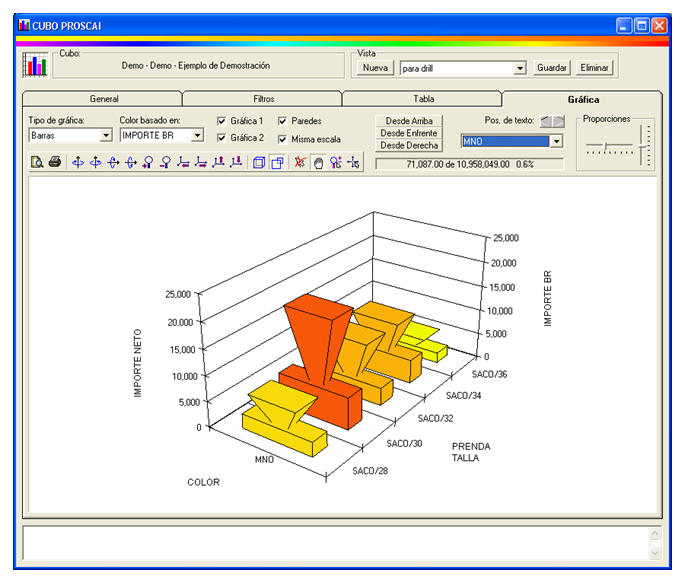Click the SACO/34 axis label

(x=463, y=395)
